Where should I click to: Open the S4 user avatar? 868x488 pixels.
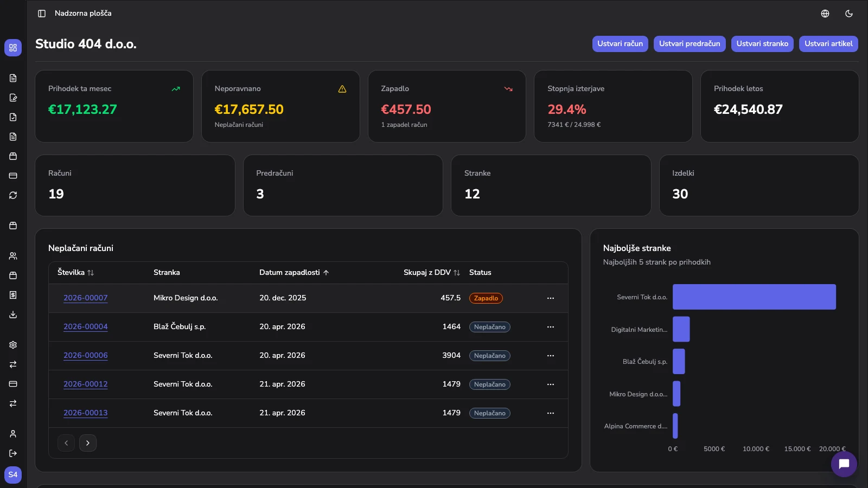[13, 475]
